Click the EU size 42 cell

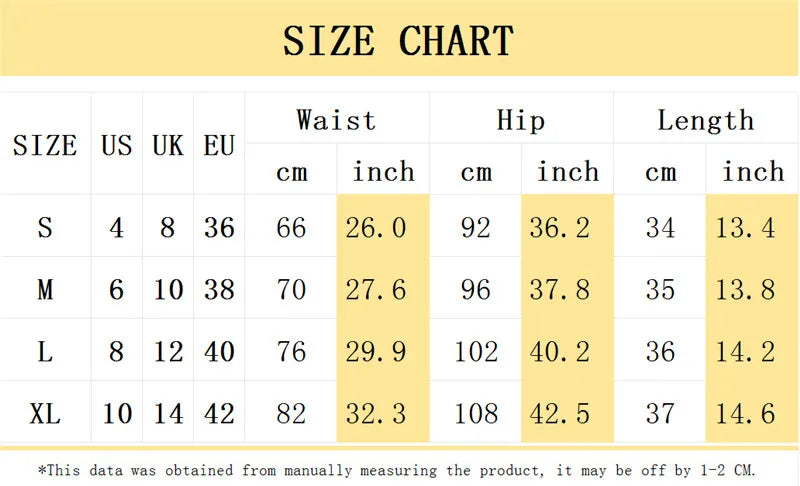(x=219, y=413)
